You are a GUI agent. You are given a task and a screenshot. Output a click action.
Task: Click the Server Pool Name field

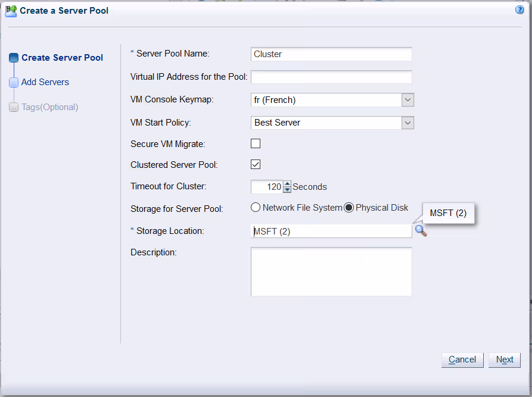coord(331,54)
